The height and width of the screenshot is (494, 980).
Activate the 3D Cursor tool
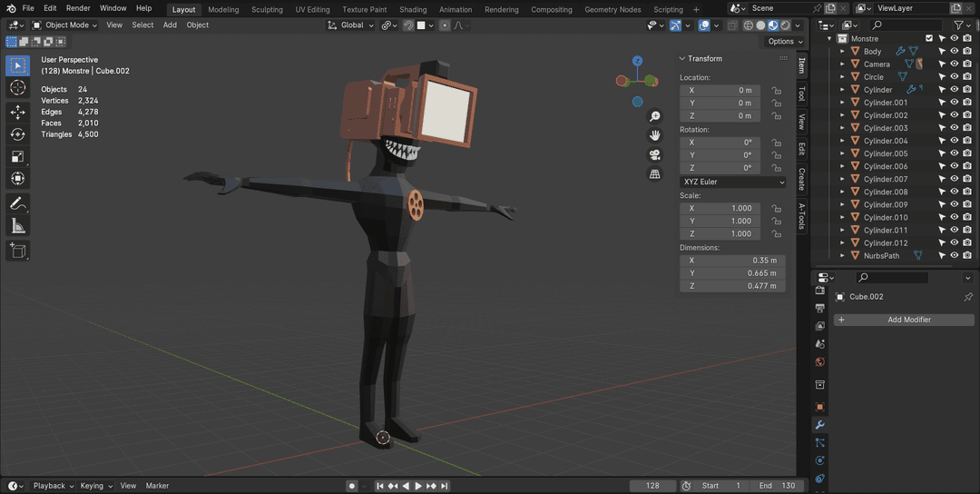17,88
